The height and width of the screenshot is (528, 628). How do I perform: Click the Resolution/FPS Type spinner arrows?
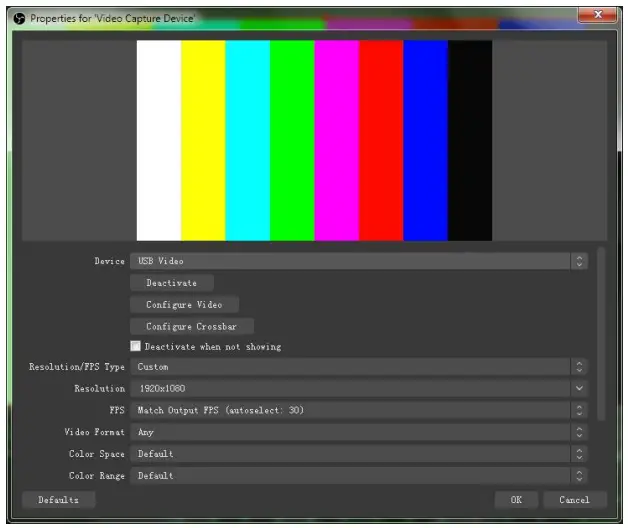(x=579, y=367)
